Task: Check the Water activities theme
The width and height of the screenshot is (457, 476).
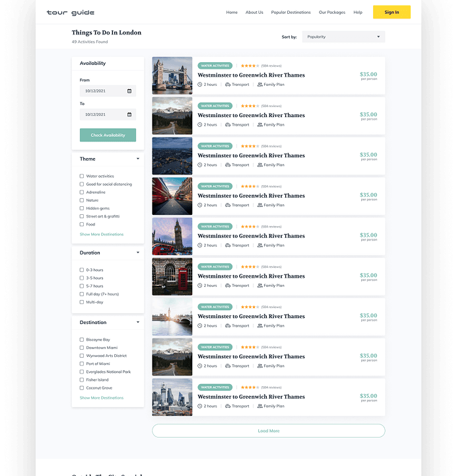Action: pos(82,176)
